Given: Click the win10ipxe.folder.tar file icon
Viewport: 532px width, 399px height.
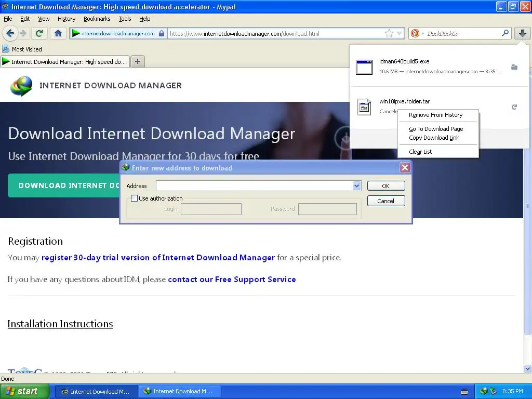Looking at the screenshot, I should pos(364,107).
